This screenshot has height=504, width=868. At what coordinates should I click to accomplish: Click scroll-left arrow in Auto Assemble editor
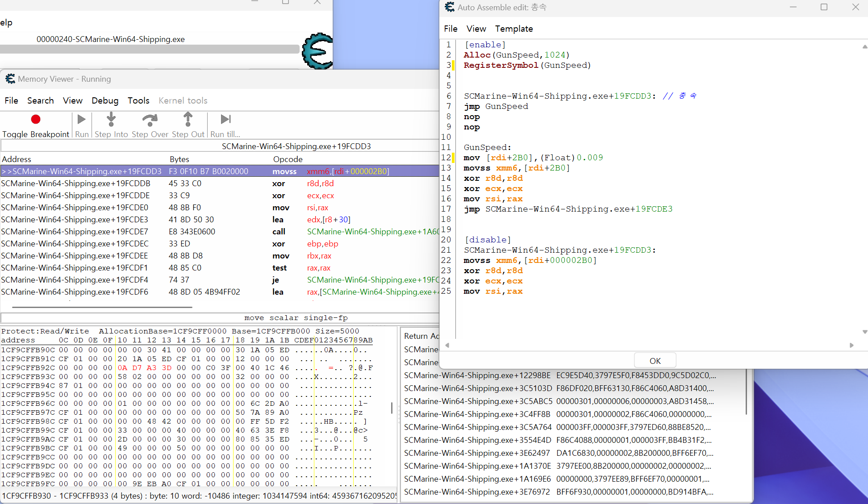pyautogui.click(x=447, y=345)
